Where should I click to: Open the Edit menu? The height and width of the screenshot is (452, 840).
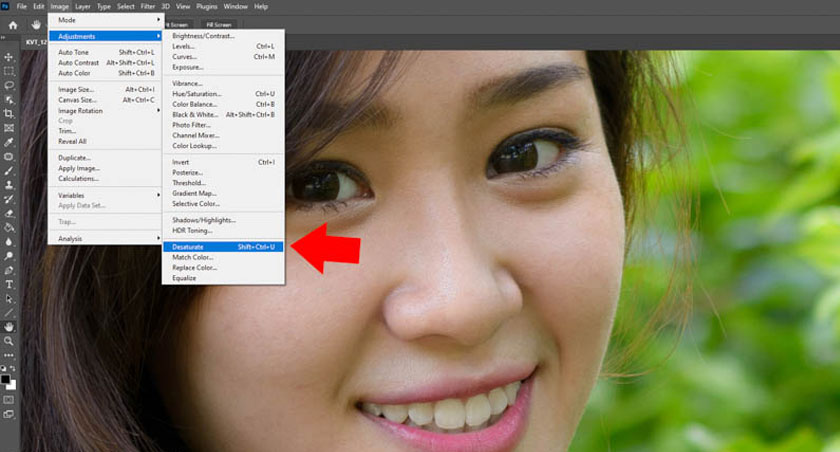[x=39, y=6]
